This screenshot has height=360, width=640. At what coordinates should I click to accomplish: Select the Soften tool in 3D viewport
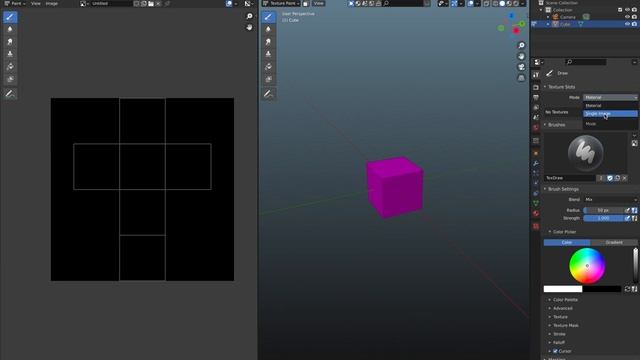[268, 29]
